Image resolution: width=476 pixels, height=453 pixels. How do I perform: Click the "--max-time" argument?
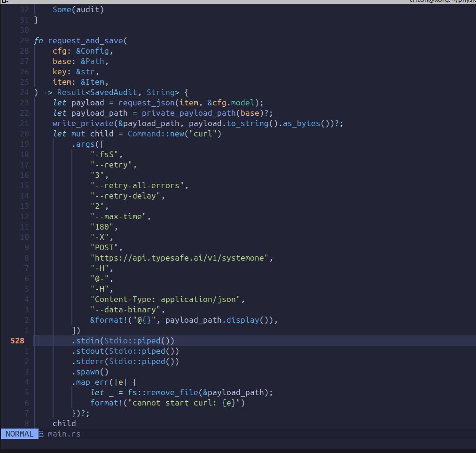118,216
